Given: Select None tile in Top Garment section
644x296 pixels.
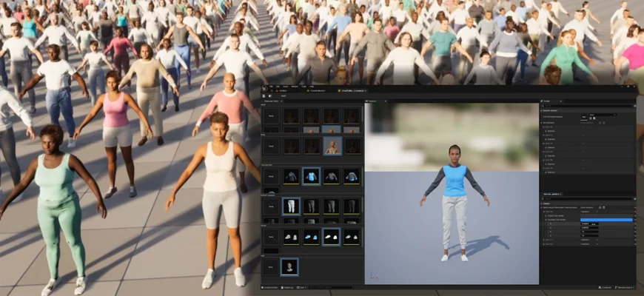Looking at the screenshot, I should tap(271, 176).
